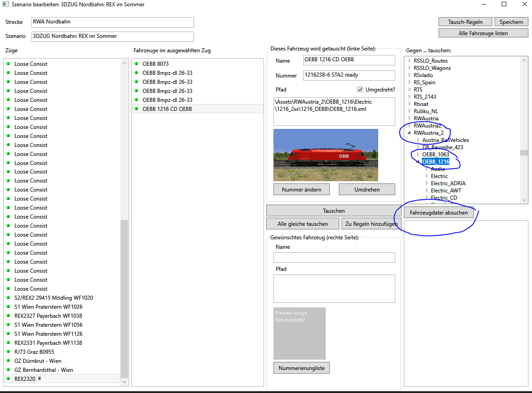Click Nummer ändern button
Screen dimensions: 532x393
pyautogui.click(x=301, y=189)
